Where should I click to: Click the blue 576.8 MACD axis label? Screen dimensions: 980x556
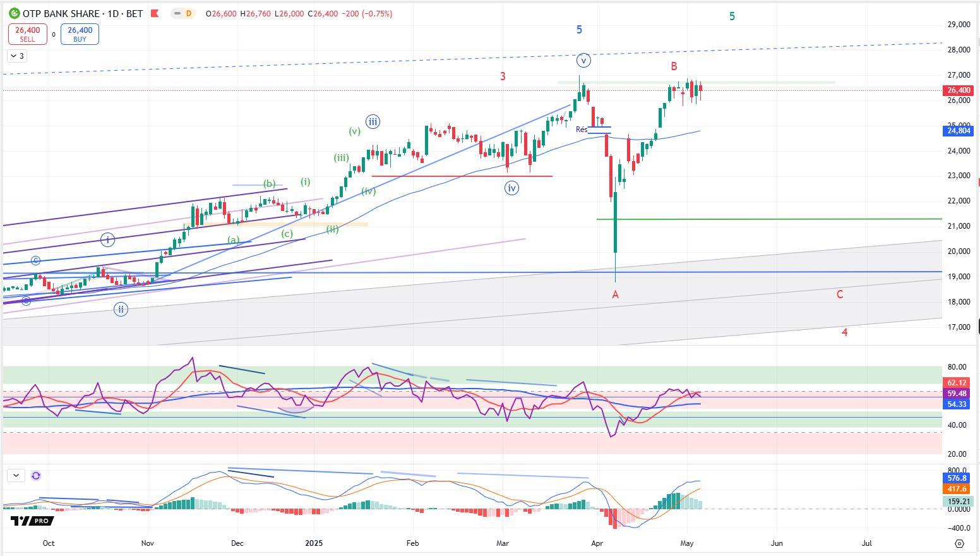tap(957, 478)
